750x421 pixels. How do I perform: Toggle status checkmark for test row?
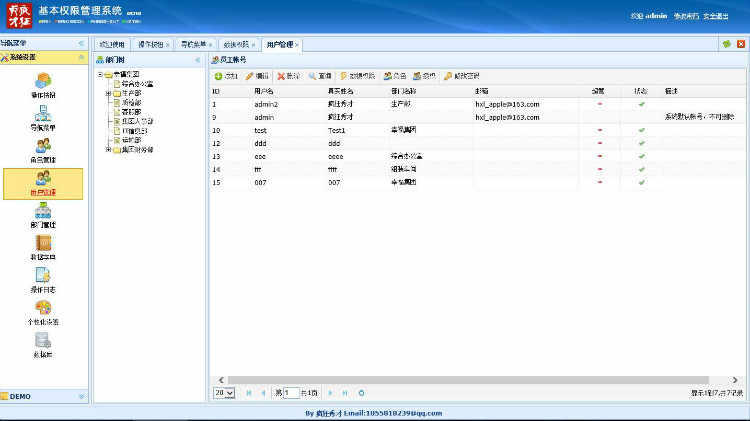click(641, 130)
